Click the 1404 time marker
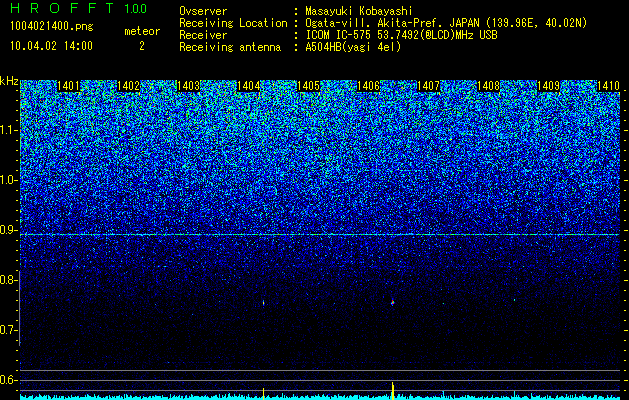This screenshot has height=400, width=629. [x=248, y=86]
